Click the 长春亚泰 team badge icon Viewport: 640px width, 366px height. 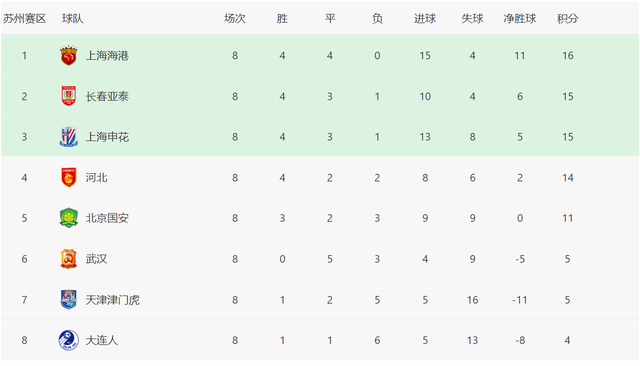pyautogui.click(x=69, y=96)
